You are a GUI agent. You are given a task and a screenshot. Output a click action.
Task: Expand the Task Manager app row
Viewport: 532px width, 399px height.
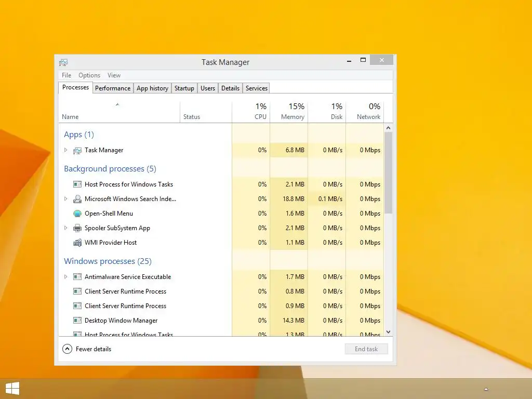coord(66,150)
